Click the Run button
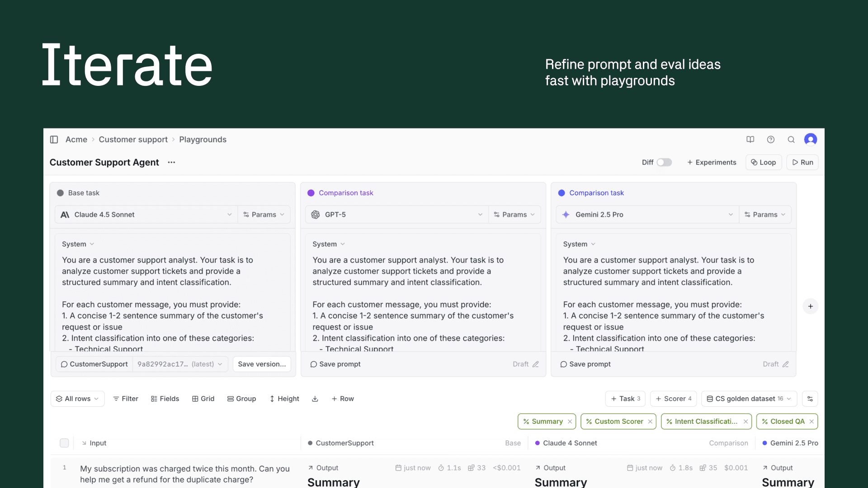 click(x=802, y=162)
